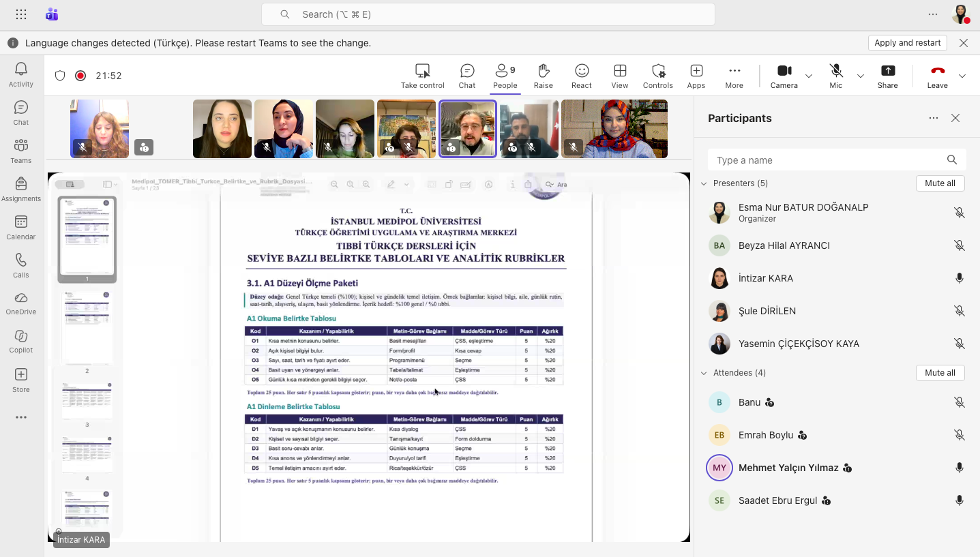Screen dimensions: 980x557
Task: Open Chat in the left sidebar
Action: pyautogui.click(x=21, y=112)
